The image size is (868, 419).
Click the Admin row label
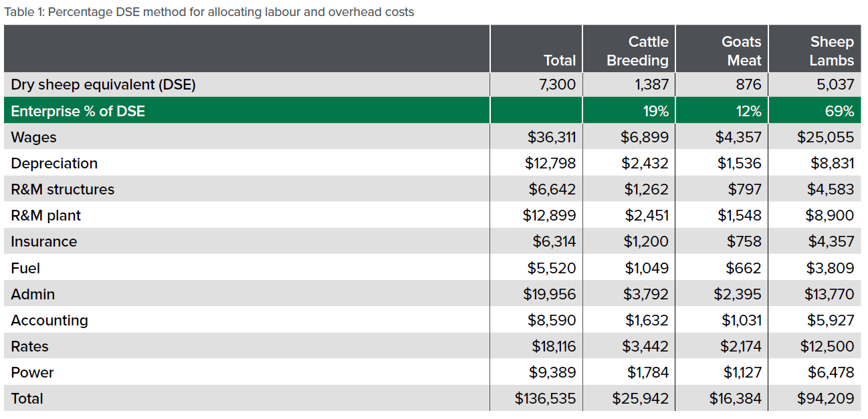(x=33, y=294)
